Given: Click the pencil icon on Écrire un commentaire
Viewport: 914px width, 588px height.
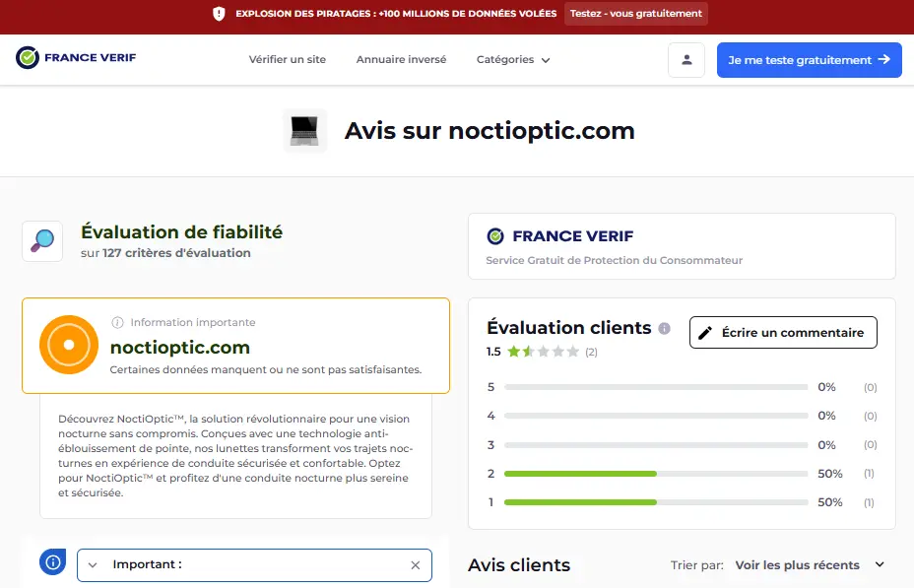Looking at the screenshot, I should tap(706, 332).
